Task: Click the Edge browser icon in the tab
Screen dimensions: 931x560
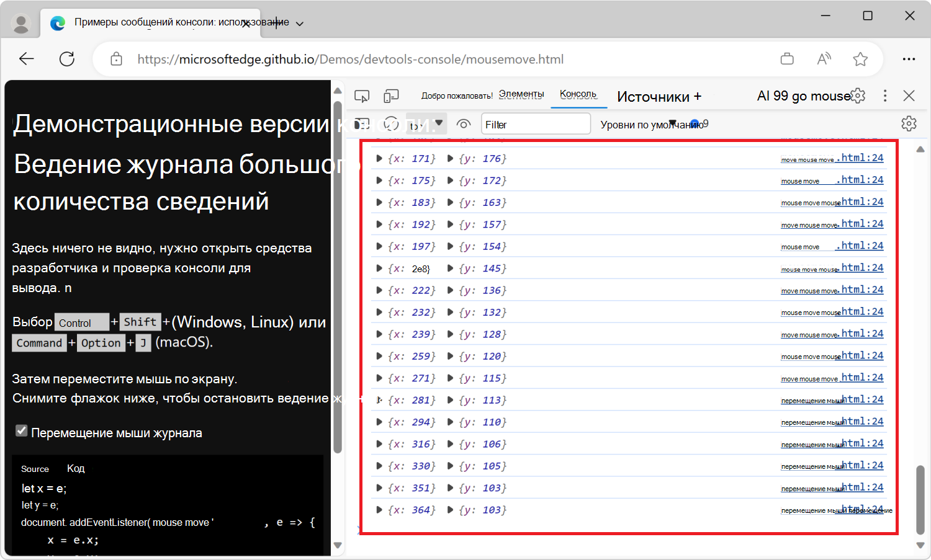Action: pos(58,22)
